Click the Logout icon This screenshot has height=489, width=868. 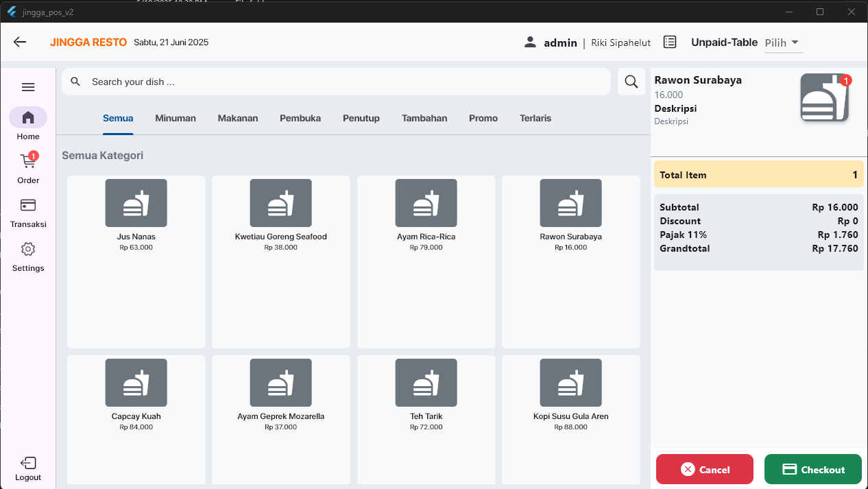28,463
